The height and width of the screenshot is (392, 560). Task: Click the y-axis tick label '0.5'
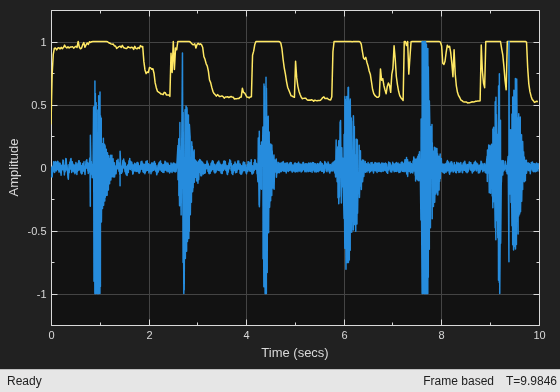coord(39,105)
